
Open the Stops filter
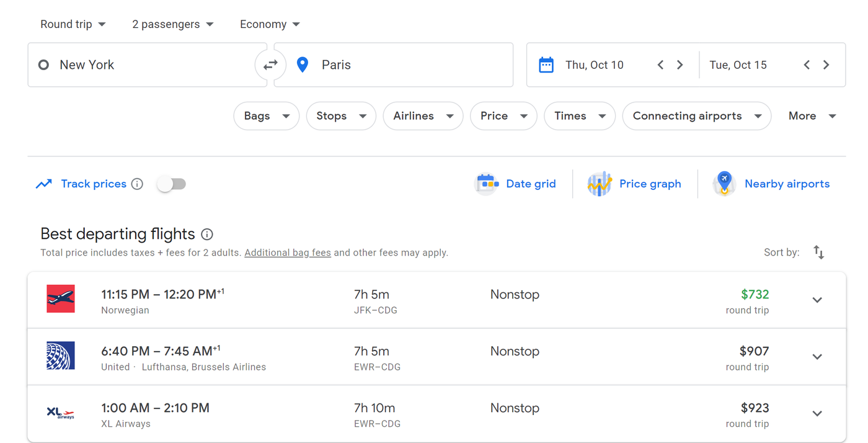[x=341, y=116]
